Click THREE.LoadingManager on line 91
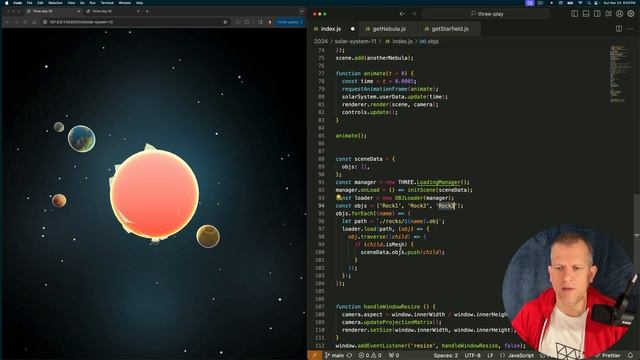The width and height of the screenshot is (640, 360). [x=432, y=182]
